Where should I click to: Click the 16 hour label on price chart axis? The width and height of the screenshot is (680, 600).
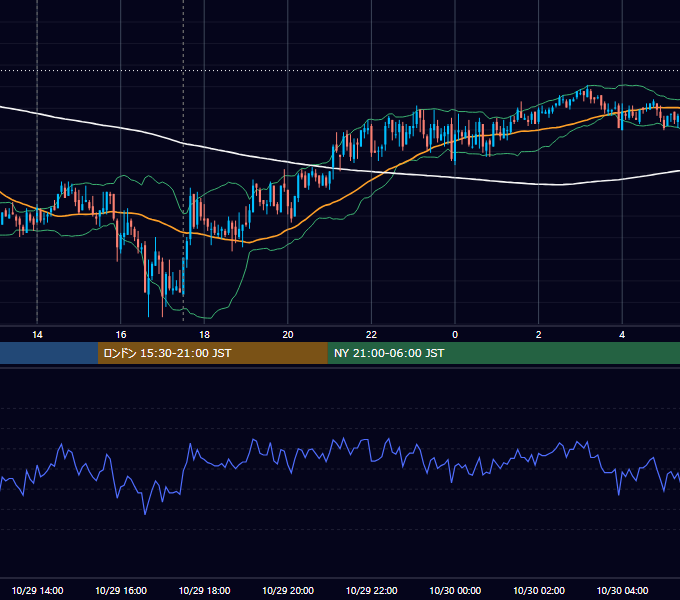121,335
